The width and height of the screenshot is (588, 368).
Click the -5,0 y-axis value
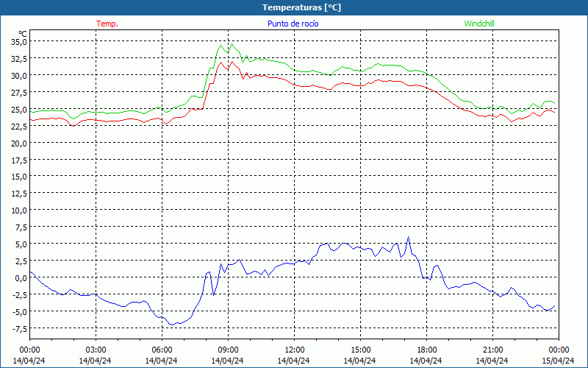click(18, 311)
